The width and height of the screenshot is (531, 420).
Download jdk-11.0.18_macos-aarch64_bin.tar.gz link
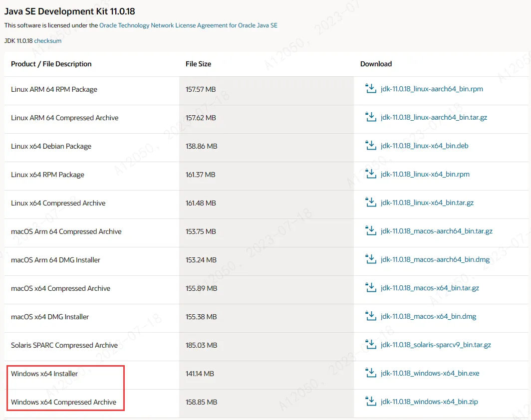click(437, 231)
